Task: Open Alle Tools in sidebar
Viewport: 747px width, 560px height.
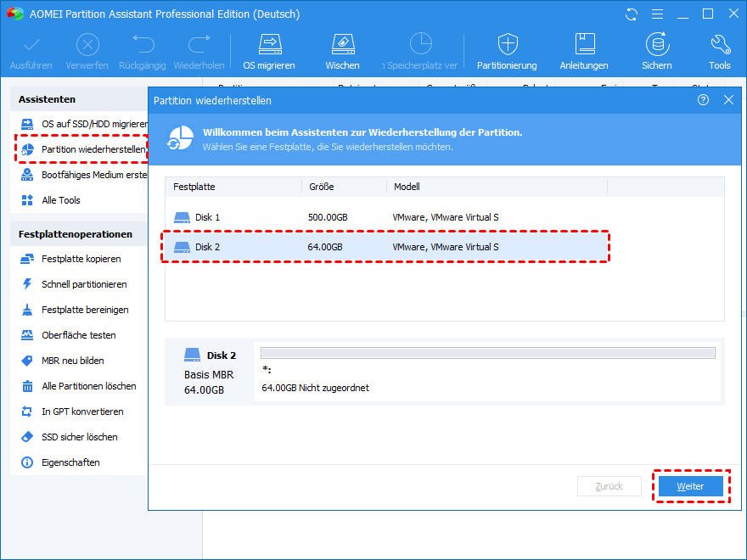Action: 50,200
